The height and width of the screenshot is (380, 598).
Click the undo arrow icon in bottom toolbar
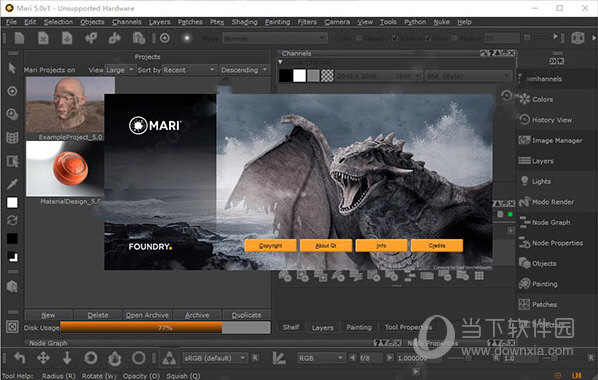coord(19,358)
